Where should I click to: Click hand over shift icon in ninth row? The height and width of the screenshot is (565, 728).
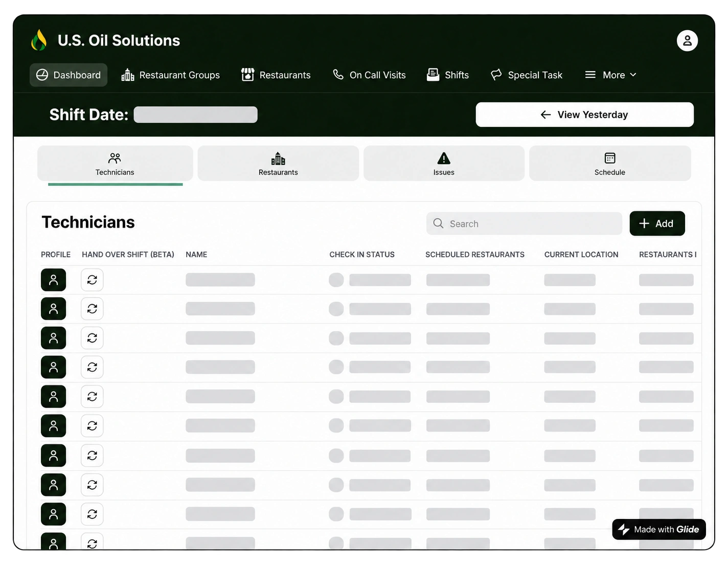(92, 514)
